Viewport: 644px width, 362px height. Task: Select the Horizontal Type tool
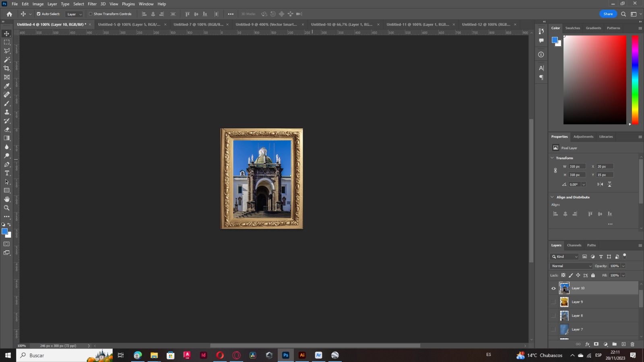7,173
